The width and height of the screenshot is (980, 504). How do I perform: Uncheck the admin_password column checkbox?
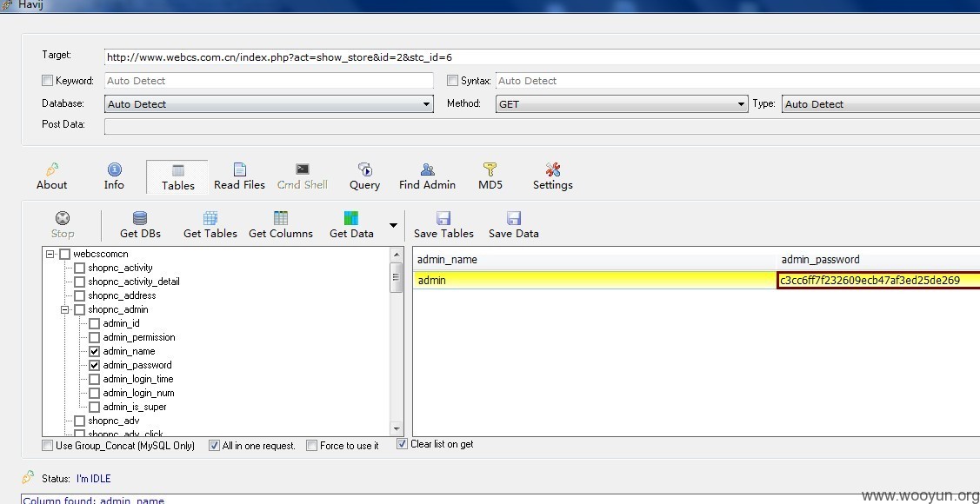tap(95, 365)
